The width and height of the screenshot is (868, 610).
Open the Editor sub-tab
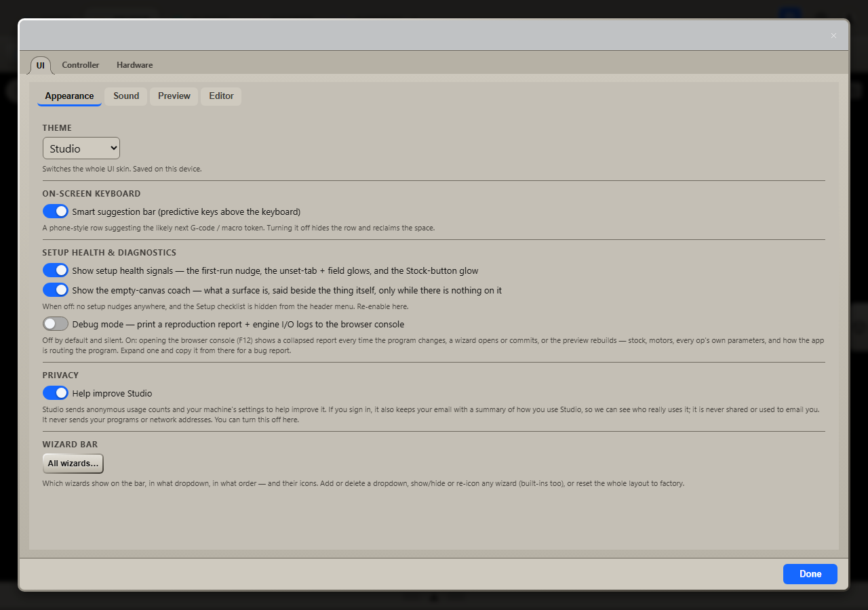coord(221,96)
